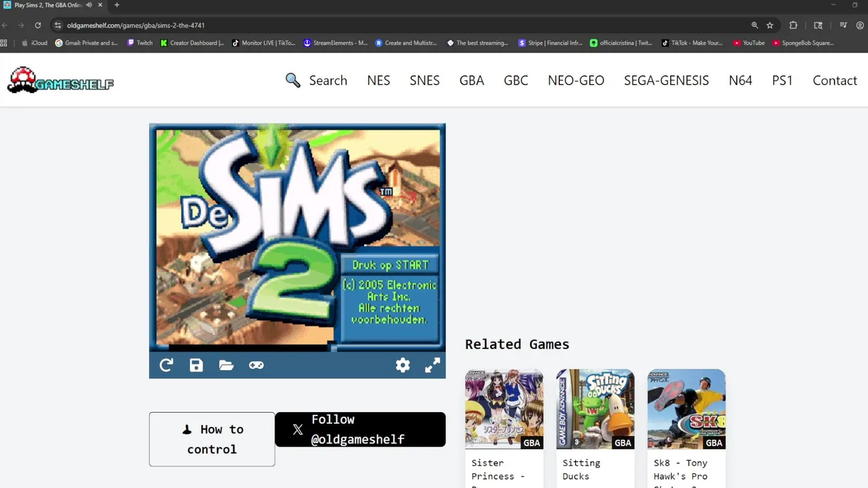Image resolution: width=868 pixels, height=488 pixels.
Task: Open TikTok Make Your bookmark
Action: click(x=692, y=43)
